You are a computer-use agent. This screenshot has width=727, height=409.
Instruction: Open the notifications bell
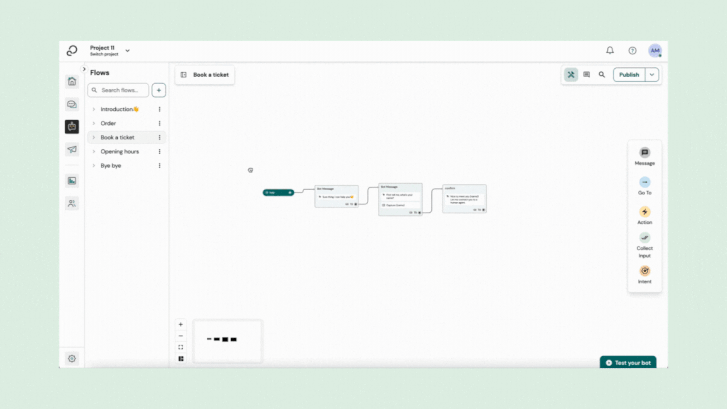click(610, 50)
